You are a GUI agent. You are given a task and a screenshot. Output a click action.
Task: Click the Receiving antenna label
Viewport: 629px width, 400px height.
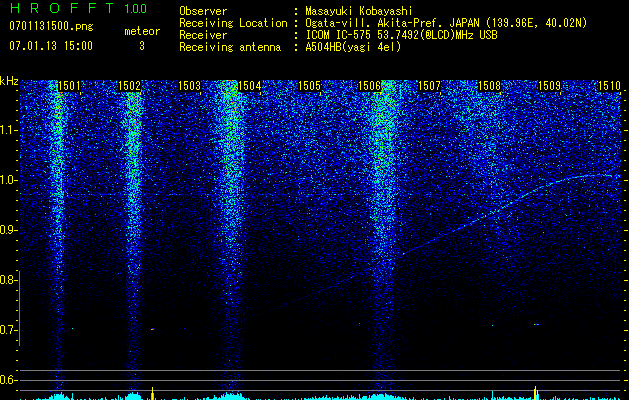click(230, 47)
